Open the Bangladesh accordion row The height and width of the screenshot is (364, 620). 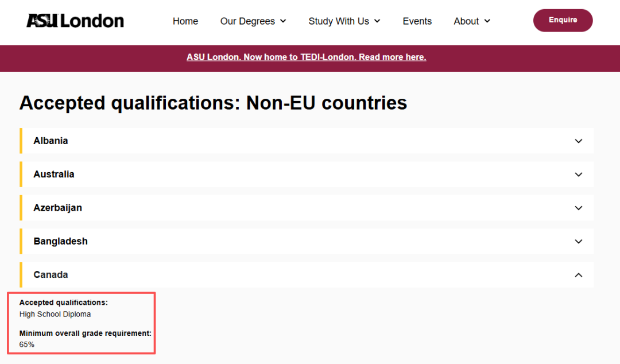pyautogui.click(x=60, y=241)
